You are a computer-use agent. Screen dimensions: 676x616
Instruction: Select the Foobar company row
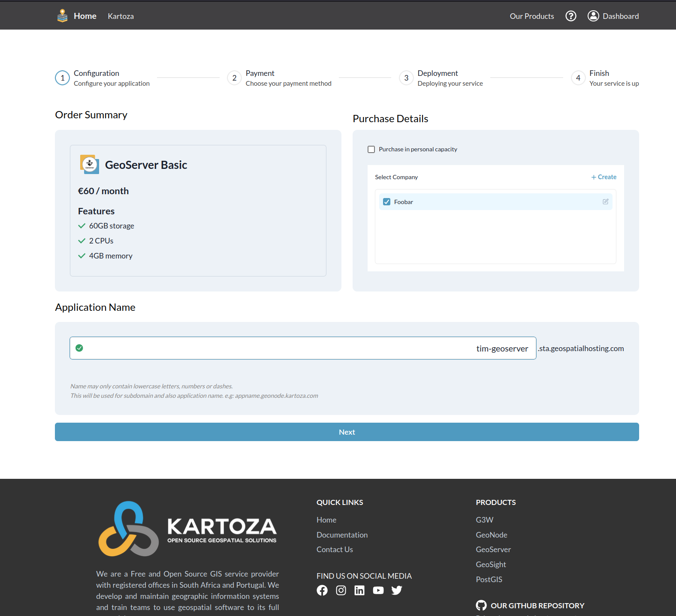pos(496,202)
